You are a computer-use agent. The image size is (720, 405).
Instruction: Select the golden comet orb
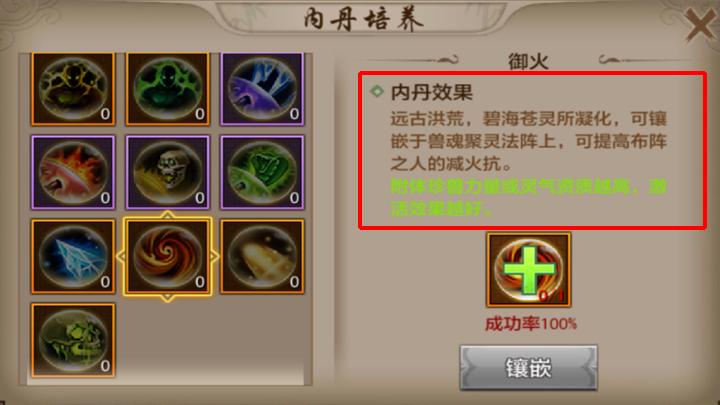[262, 256]
